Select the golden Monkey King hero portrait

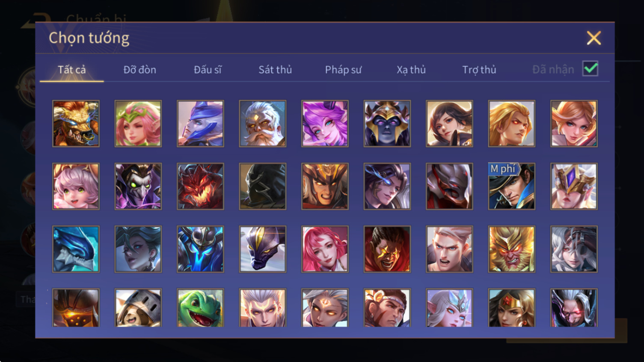[511, 249]
